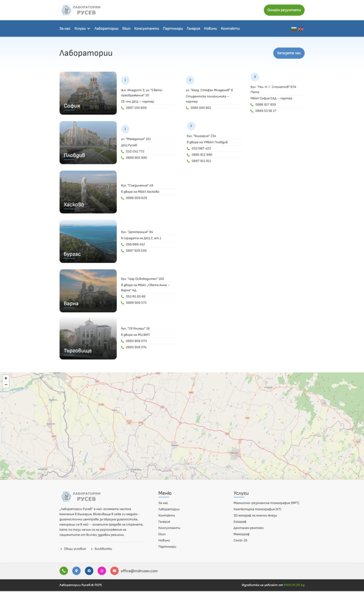Open footer menu link Контакти
This screenshot has height=592, width=364.
click(166, 515)
